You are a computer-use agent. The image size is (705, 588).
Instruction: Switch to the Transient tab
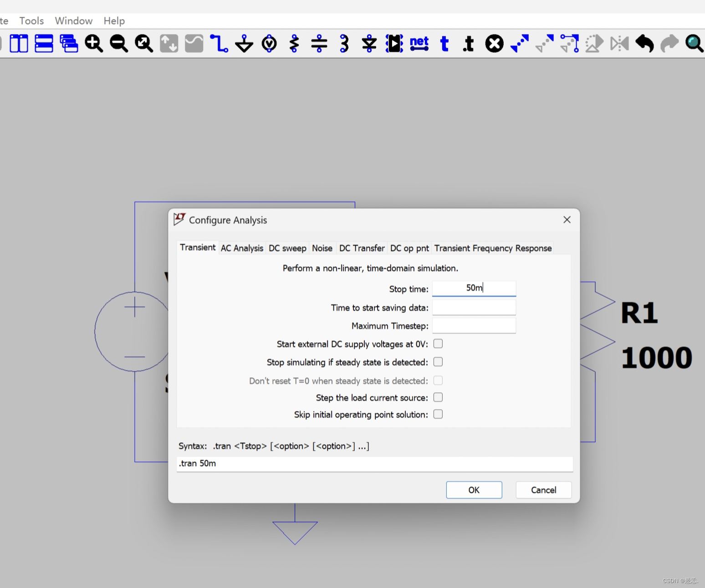click(x=198, y=247)
